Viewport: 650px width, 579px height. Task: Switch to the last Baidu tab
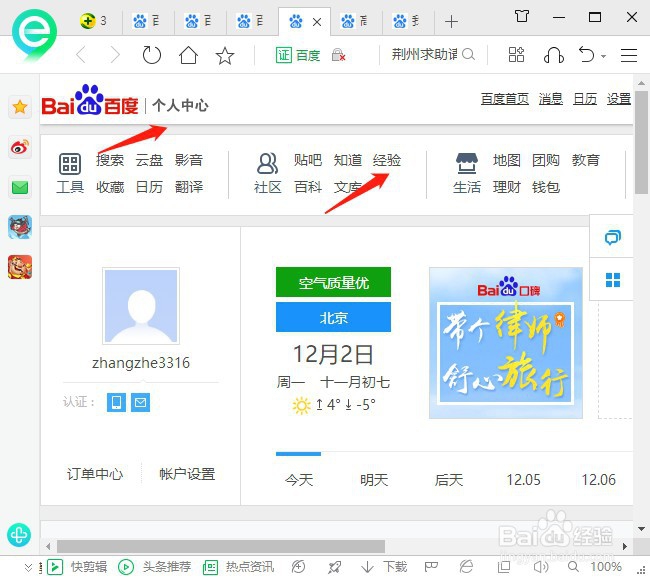tap(408, 21)
